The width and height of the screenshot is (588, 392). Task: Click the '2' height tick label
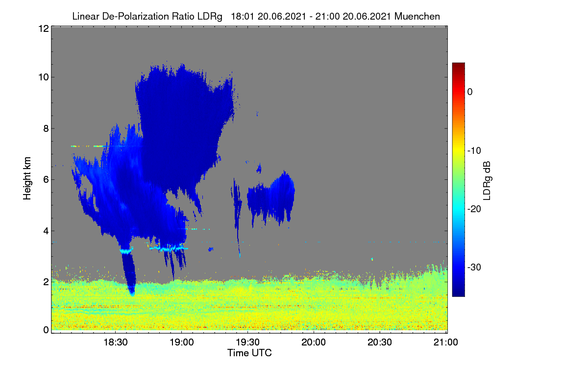click(x=46, y=282)
